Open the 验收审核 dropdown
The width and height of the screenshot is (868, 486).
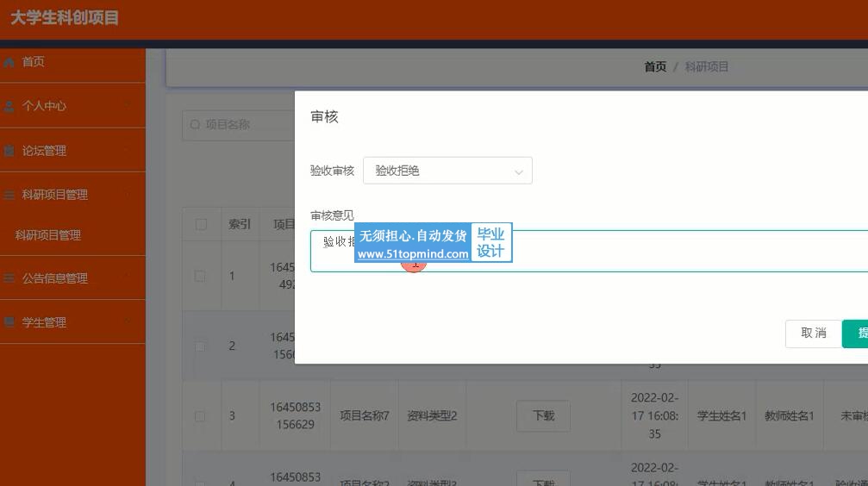pyautogui.click(x=447, y=171)
